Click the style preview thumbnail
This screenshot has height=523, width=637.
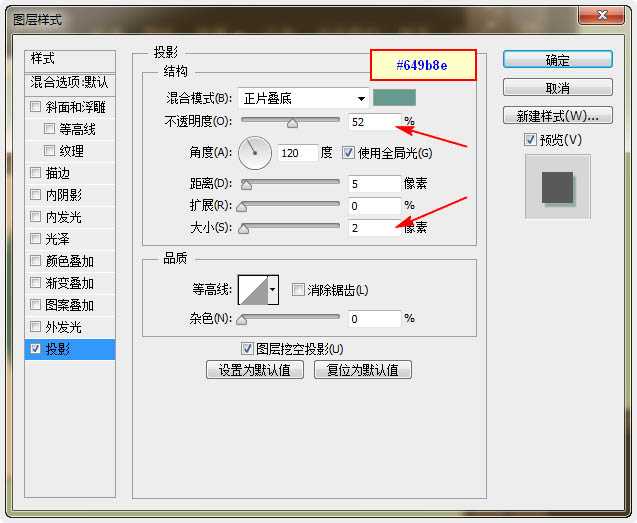[558, 187]
